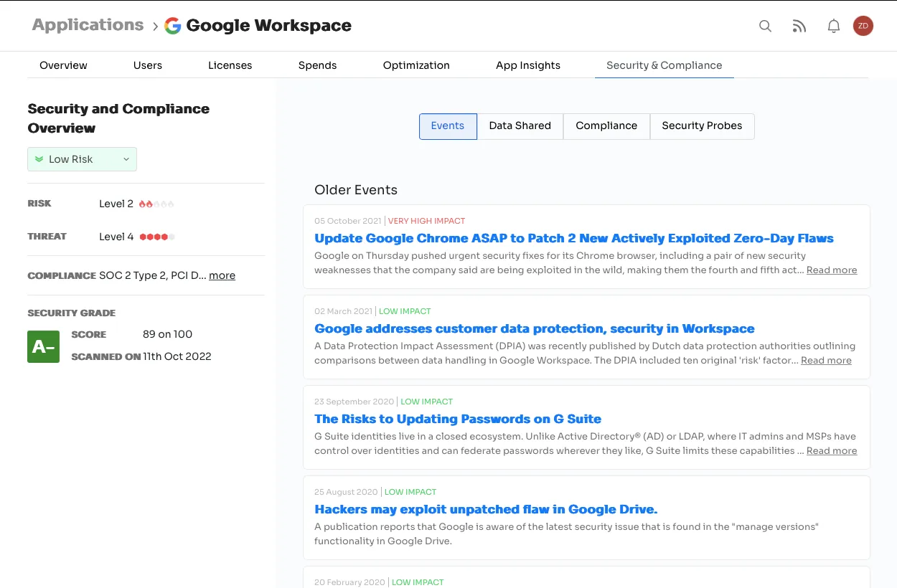
Task: Open the notifications bell
Action: click(x=834, y=27)
